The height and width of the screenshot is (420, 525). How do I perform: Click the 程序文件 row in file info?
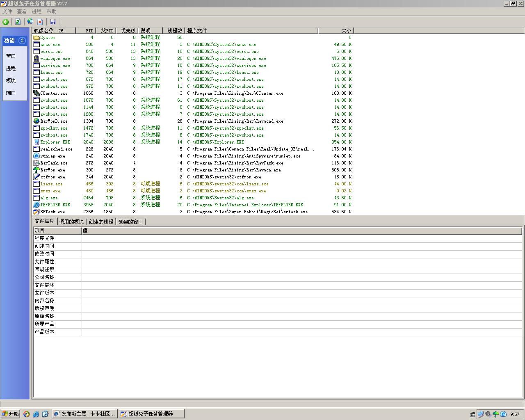pos(278,238)
